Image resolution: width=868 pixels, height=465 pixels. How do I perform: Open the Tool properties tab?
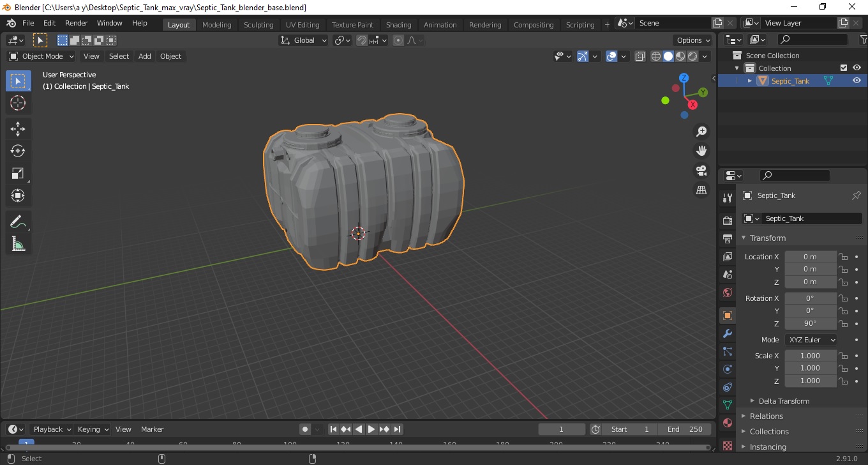click(727, 198)
